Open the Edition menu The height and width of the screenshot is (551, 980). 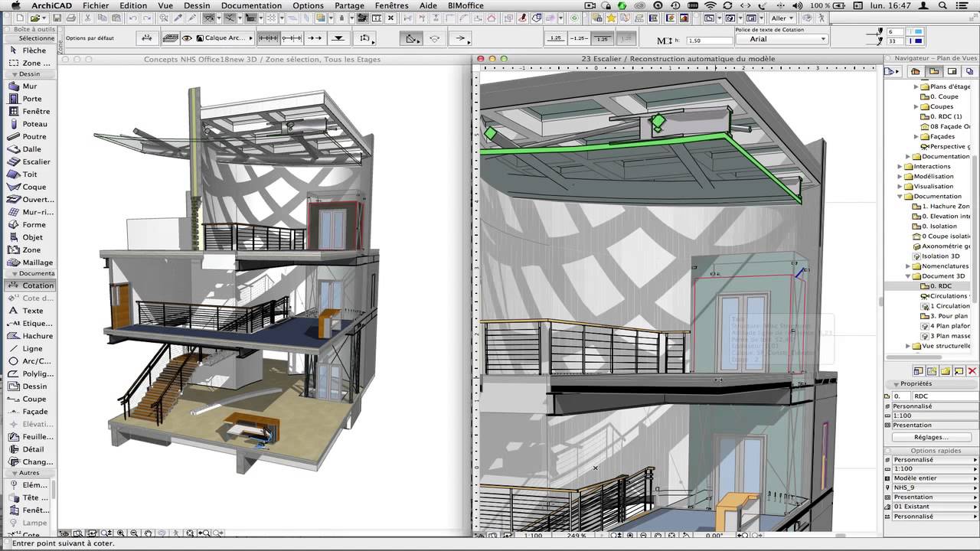(133, 5)
